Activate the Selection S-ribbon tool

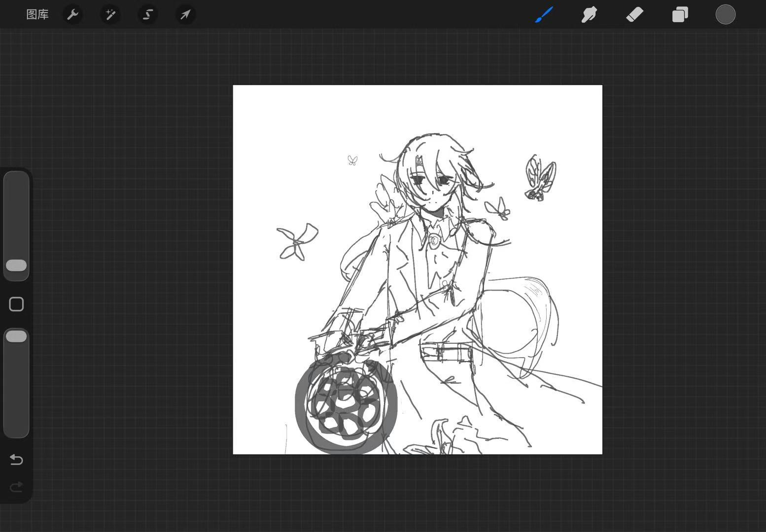(148, 15)
